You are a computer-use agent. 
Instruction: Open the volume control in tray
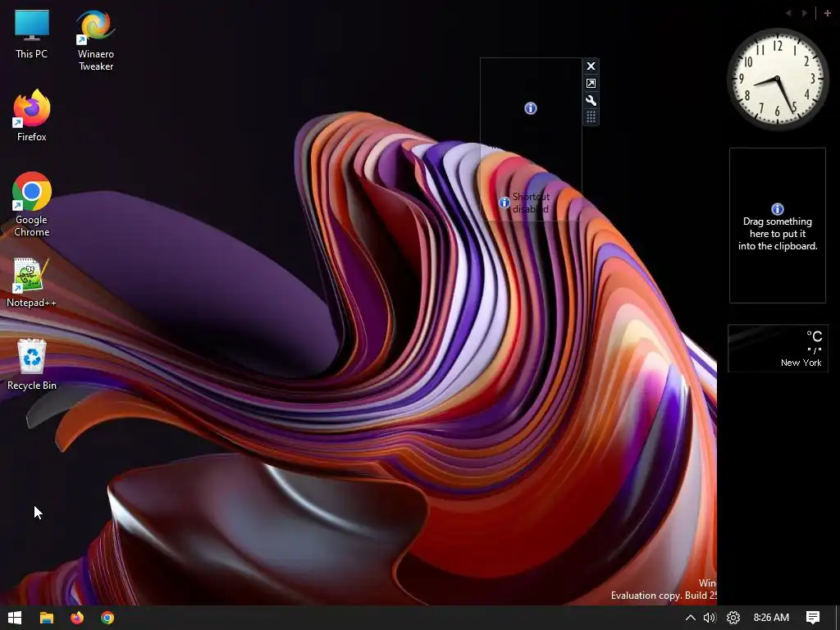710,618
